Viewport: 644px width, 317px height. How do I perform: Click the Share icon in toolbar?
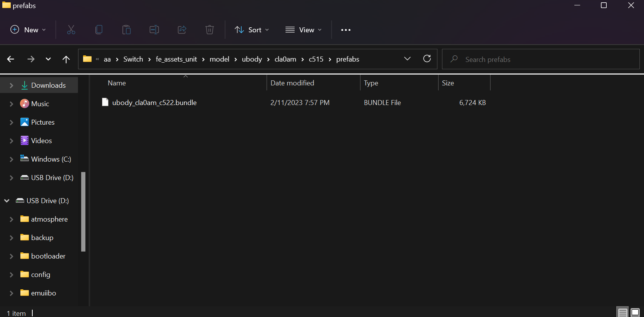pyautogui.click(x=182, y=30)
